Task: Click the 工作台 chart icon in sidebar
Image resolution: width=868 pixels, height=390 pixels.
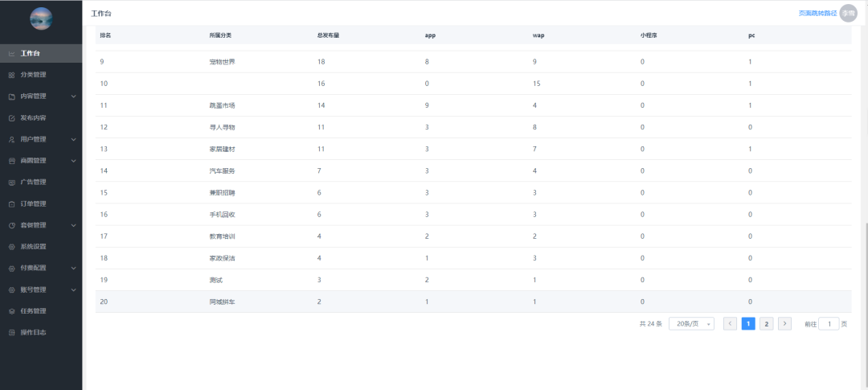Action: (x=11, y=54)
